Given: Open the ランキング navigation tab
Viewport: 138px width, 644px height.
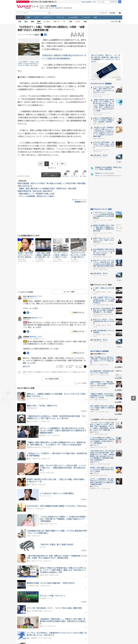Looking at the screenshot, I should pos(86,17).
